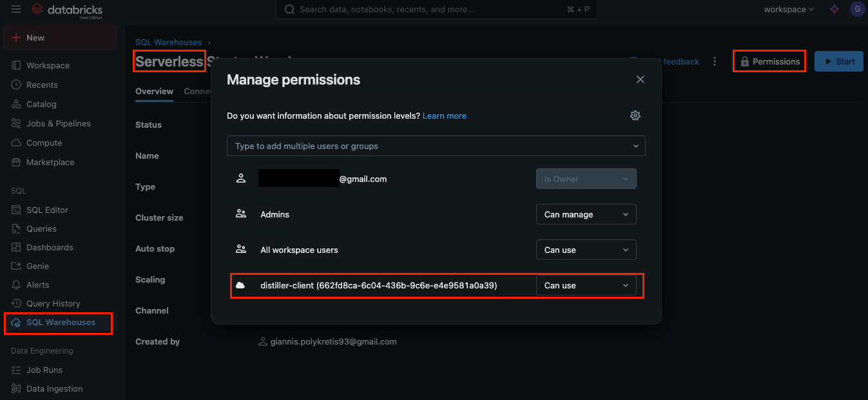Open Workspace in the sidebar
This screenshot has height=400, width=868.
(x=48, y=65)
